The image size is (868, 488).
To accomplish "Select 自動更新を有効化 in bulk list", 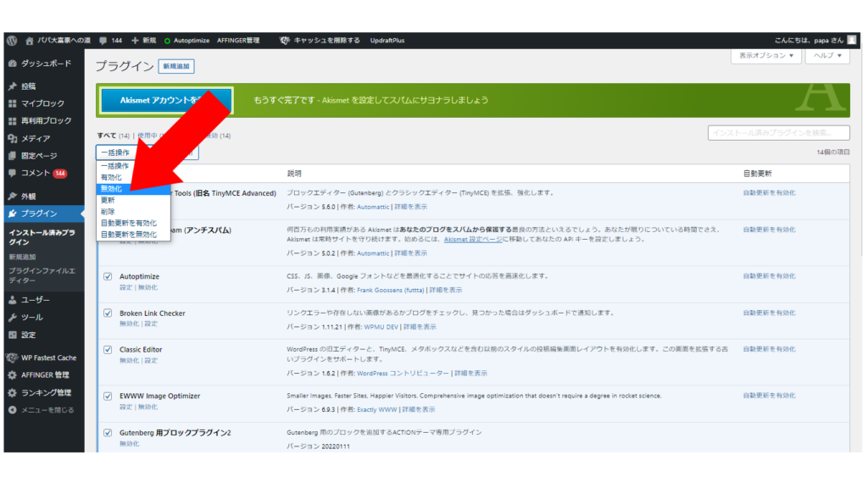I will [133, 223].
